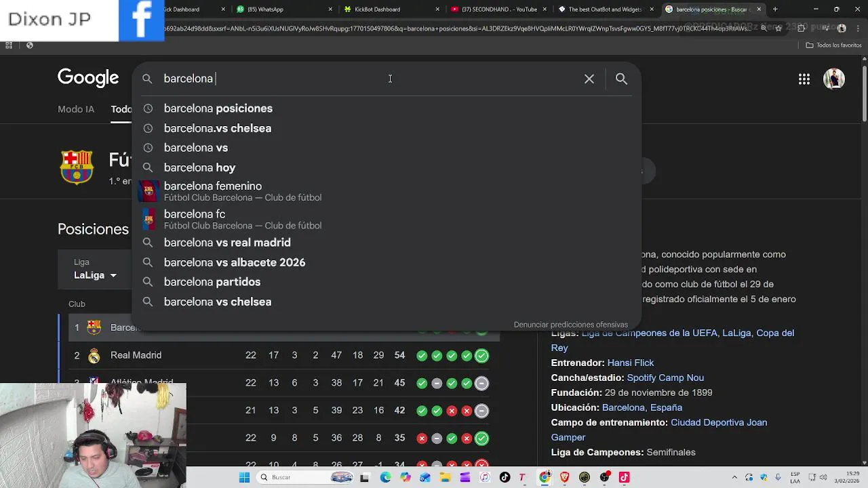The image size is (868, 488).
Task: Close the WhatsApp tab
Action: (330, 9)
